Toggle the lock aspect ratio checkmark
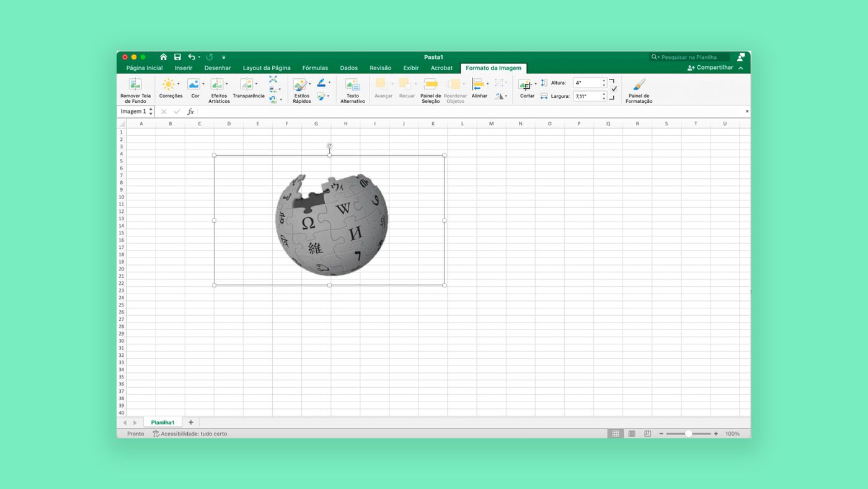The height and width of the screenshot is (489, 868). tap(614, 89)
